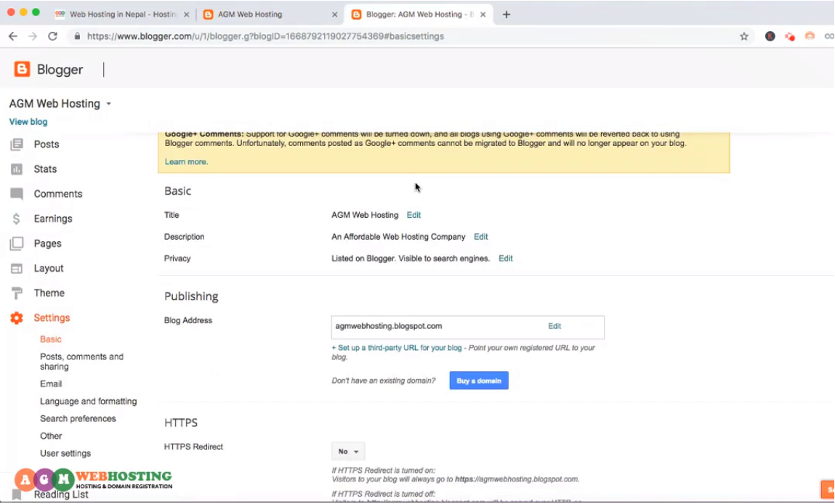Open the Posts section in the sidebar
This screenshot has width=835, height=504.
tap(46, 144)
